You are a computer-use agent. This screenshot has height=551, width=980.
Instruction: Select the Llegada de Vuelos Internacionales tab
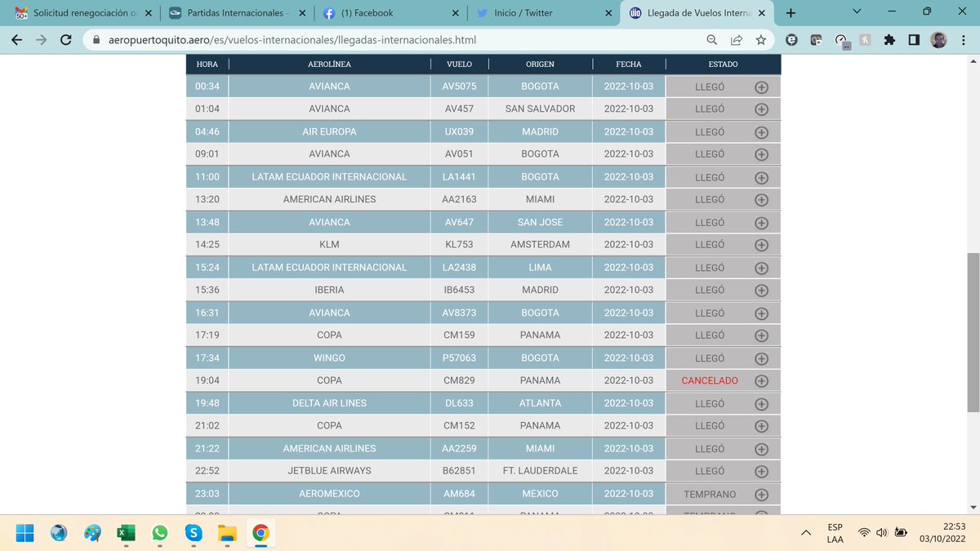(x=699, y=13)
